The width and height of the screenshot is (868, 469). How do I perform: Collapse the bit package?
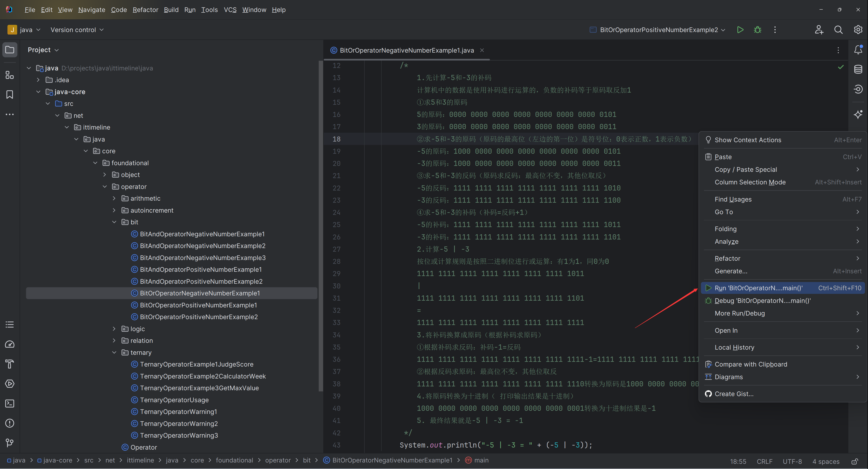click(x=114, y=222)
